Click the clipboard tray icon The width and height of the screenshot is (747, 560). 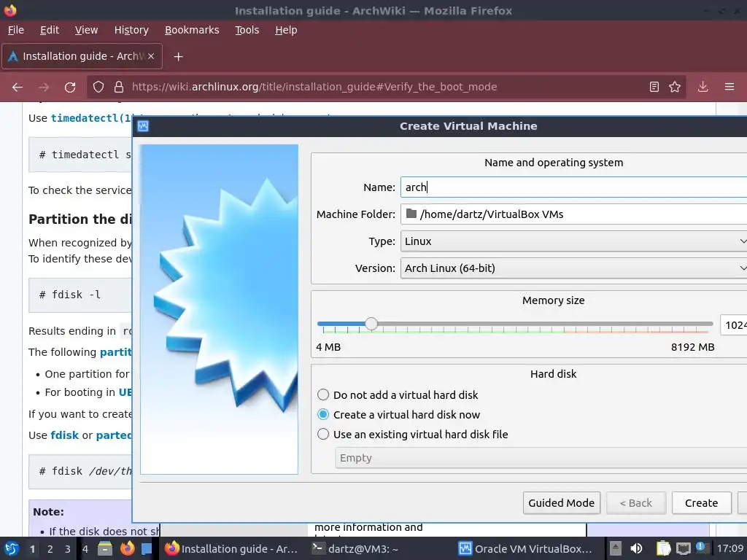tap(663, 548)
